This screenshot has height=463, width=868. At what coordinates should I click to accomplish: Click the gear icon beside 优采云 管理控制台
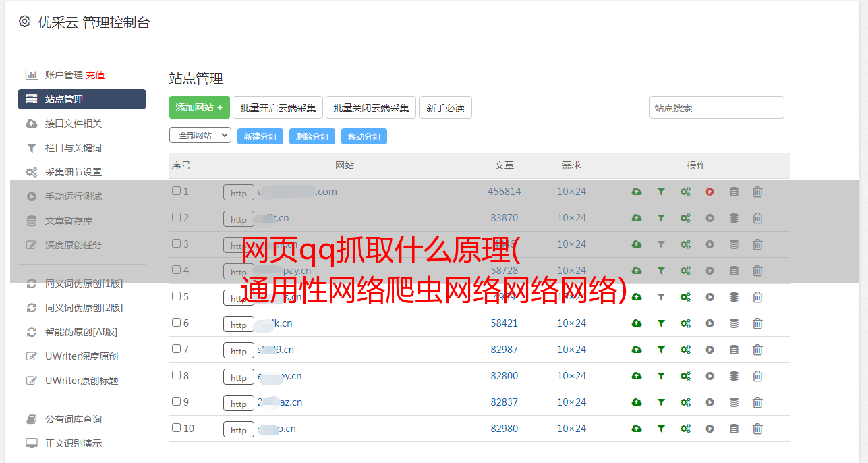pyautogui.click(x=25, y=22)
